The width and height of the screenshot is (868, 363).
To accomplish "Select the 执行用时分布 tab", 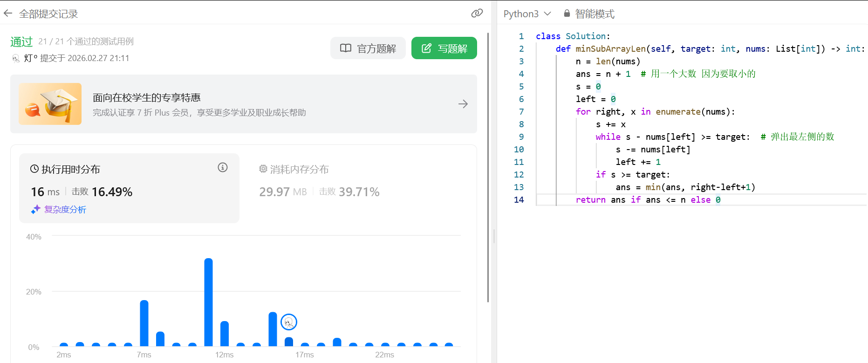I will click(71, 169).
